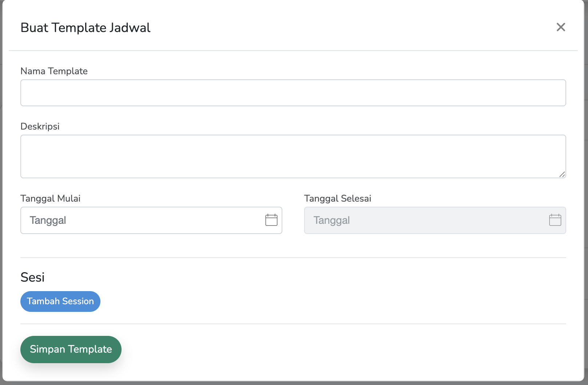The height and width of the screenshot is (385, 588).
Task: Grab the Deskripsi textarea resize handle
Action: (562, 175)
